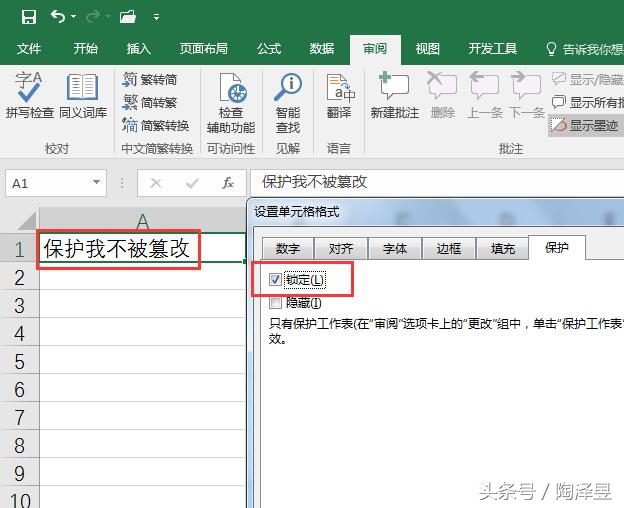Image resolution: width=624 pixels, height=508 pixels.
Task: Click 删除 comment button
Action: click(442, 95)
